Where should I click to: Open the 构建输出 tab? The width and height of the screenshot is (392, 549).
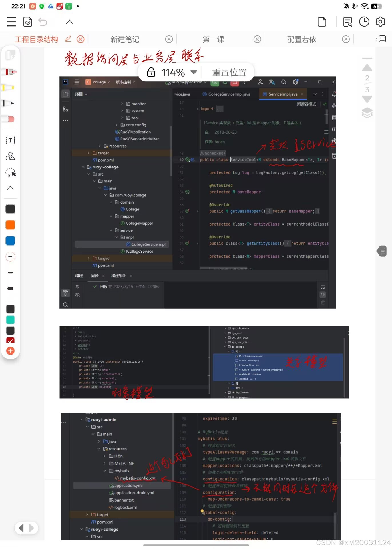pyautogui.click(x=119, y=276)
